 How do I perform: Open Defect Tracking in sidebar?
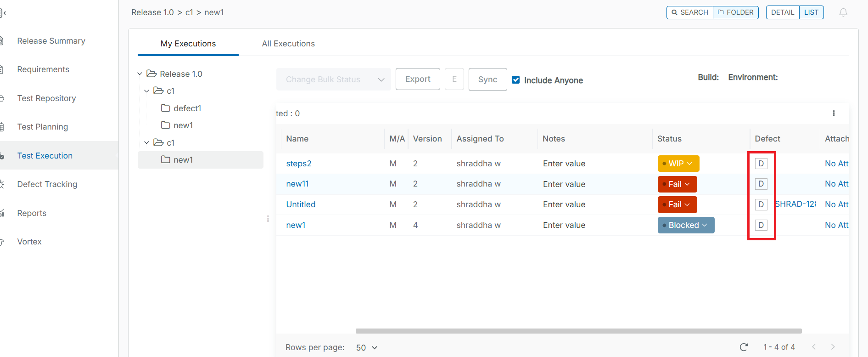tap(47, 184)
